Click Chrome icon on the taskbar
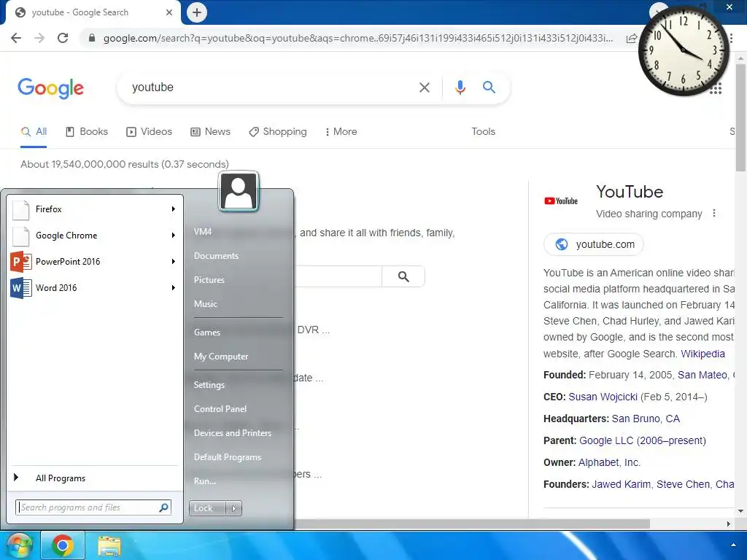 [63, 545]
